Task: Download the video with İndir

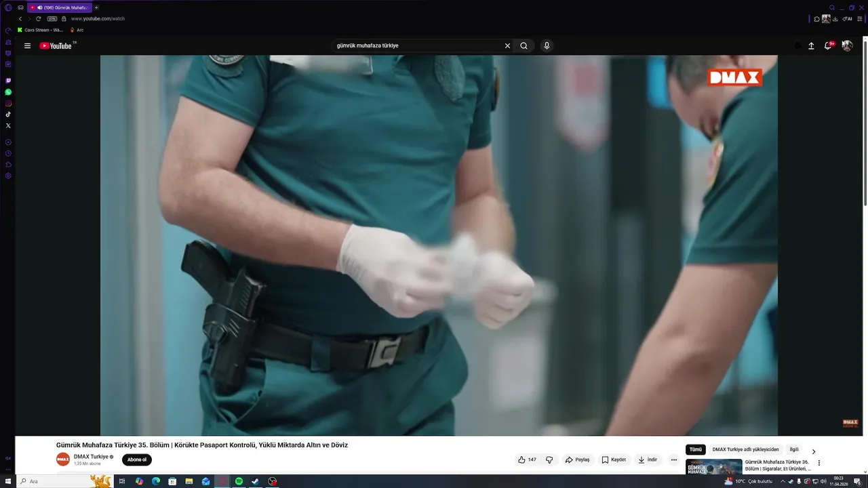Action: [648, 460]
